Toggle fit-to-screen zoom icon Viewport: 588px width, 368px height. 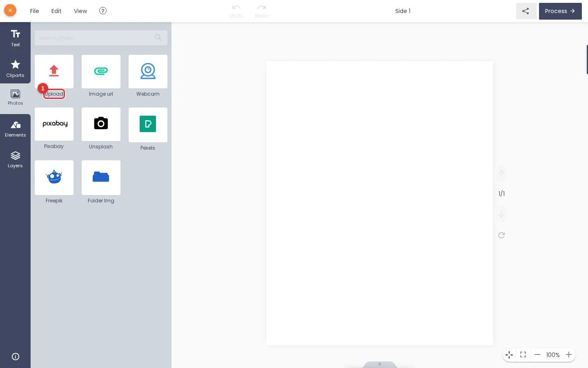523,355
